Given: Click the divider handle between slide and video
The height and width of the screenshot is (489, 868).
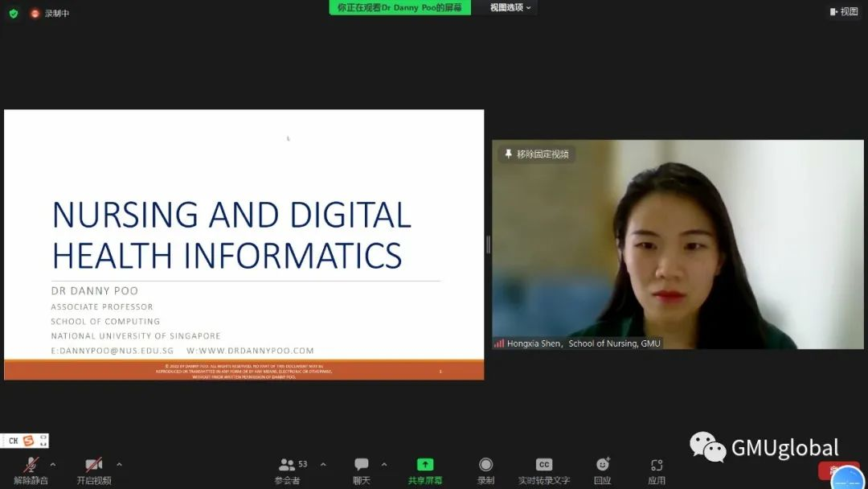Looking at the screenshot, I should [488, 244].
